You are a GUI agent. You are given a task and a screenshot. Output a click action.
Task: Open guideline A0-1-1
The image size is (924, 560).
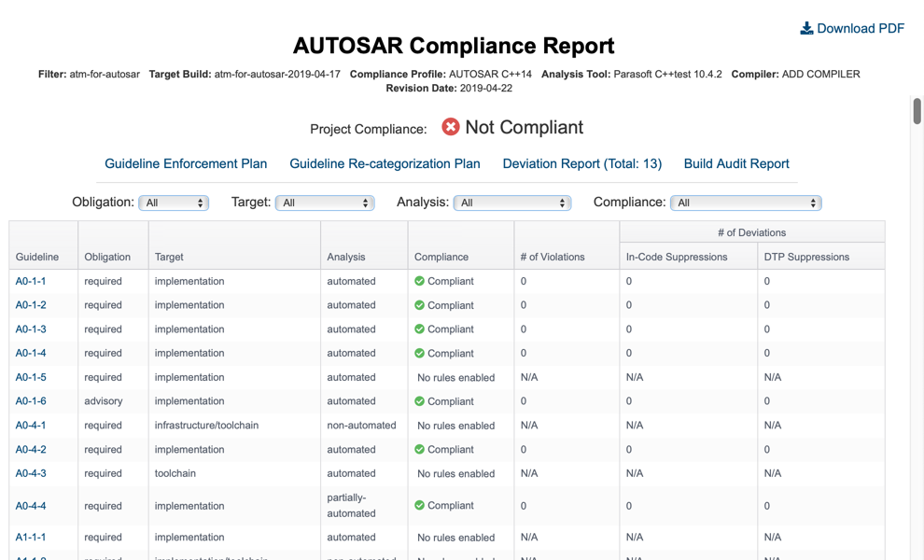click(31, 281)
